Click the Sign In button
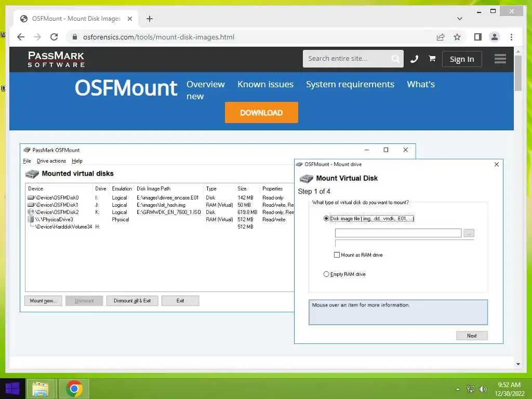This screenshot has width=532, height=399. click(x=462, y=59)
